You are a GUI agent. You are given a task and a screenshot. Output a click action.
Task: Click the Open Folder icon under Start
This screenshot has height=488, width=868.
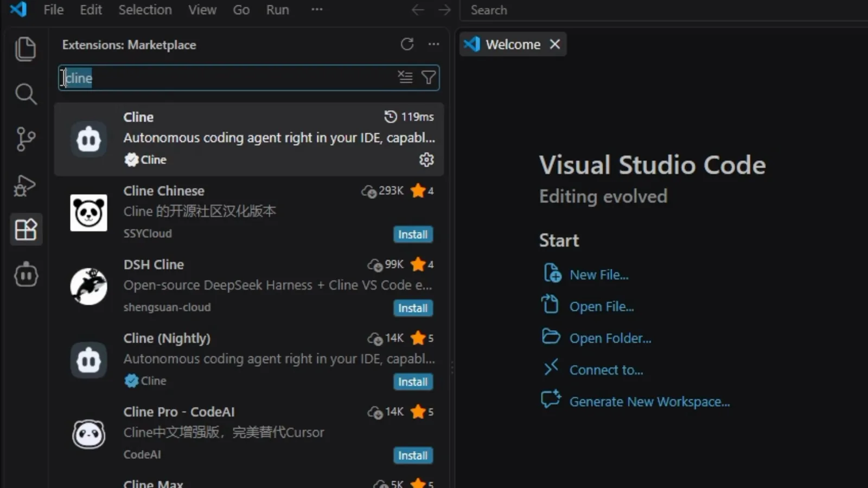[x=551, y=336]
